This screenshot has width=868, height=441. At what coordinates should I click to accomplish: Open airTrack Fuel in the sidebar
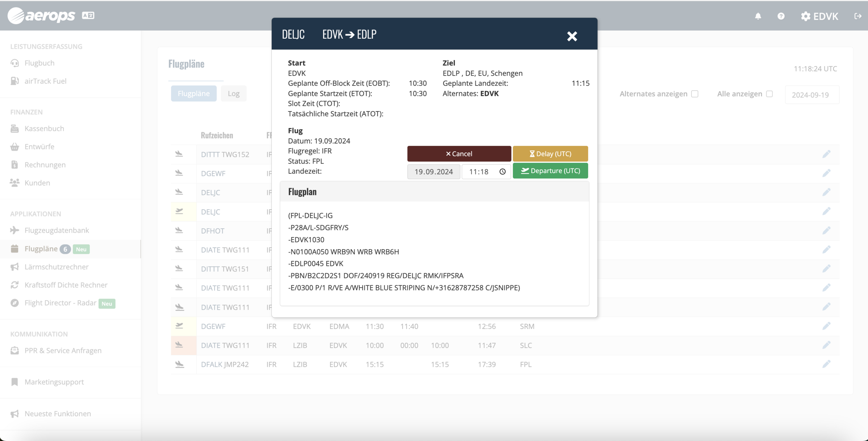[x=45, y=81]
